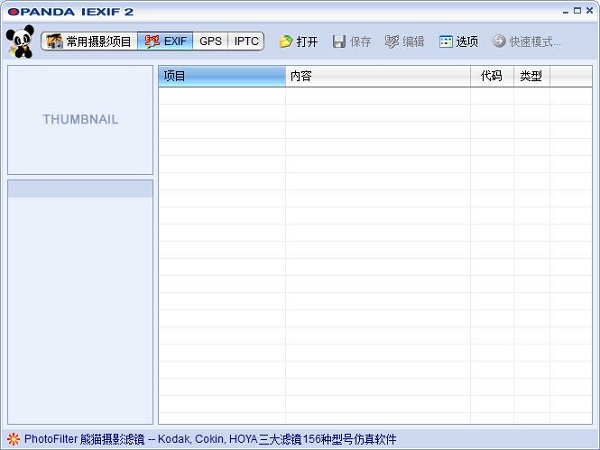Open the PhotoFilter 熊猫摄影滤镜 link

coord(210,439)
